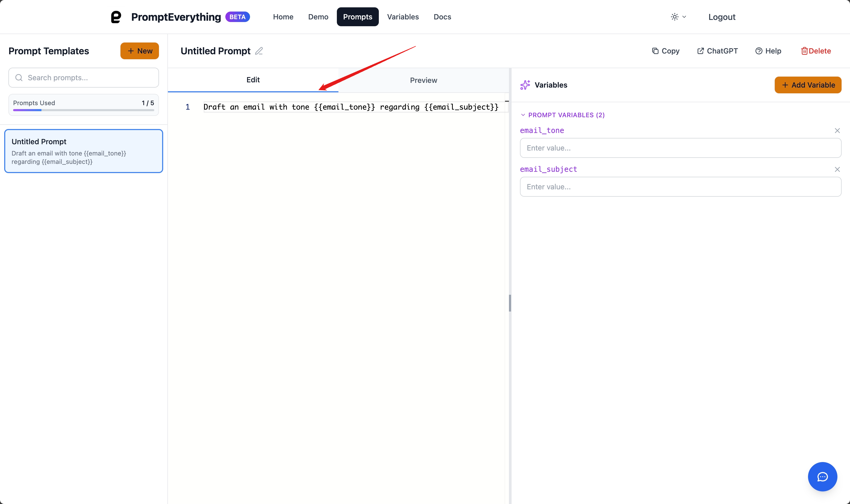
Task: Remove the email_subject variable
Action: [837, 169]
